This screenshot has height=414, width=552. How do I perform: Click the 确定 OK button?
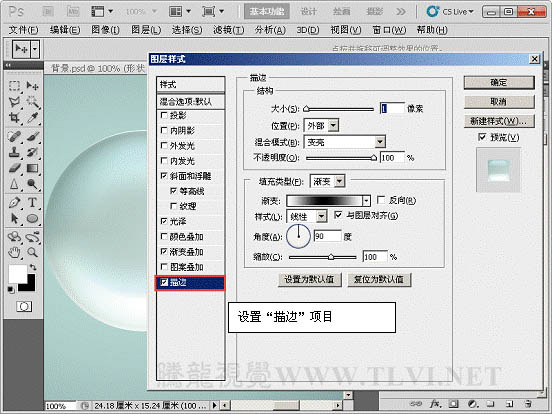tap(499, 82)
